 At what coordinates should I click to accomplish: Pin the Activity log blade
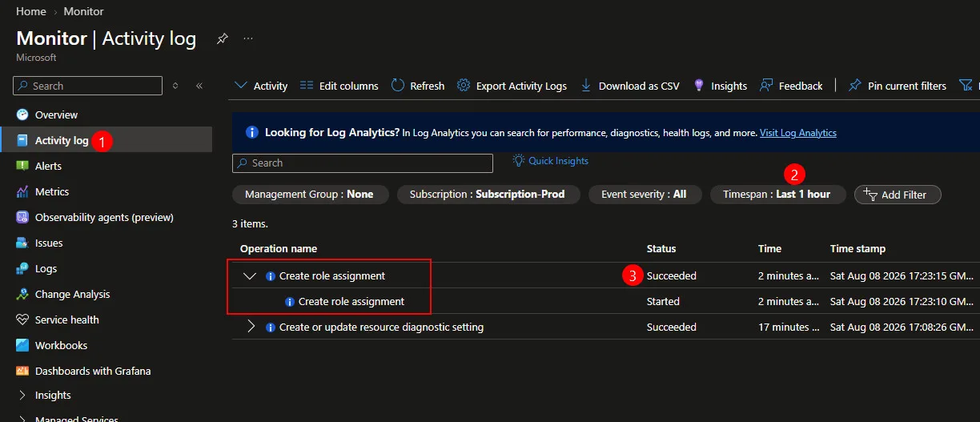click(223, 38)
